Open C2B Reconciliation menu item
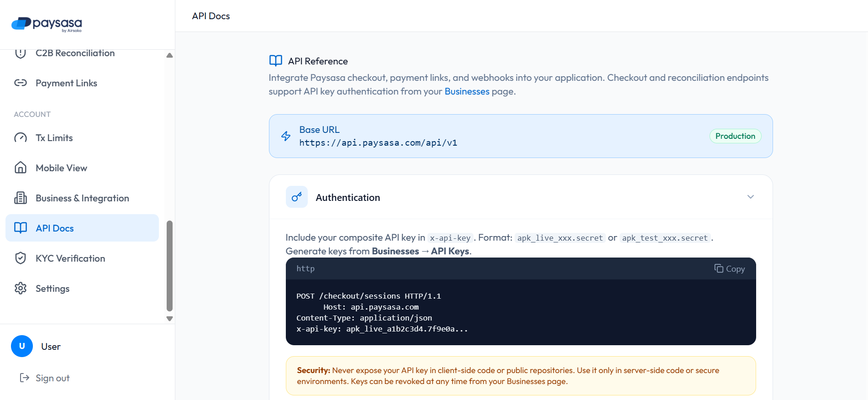 pos(82,53)
